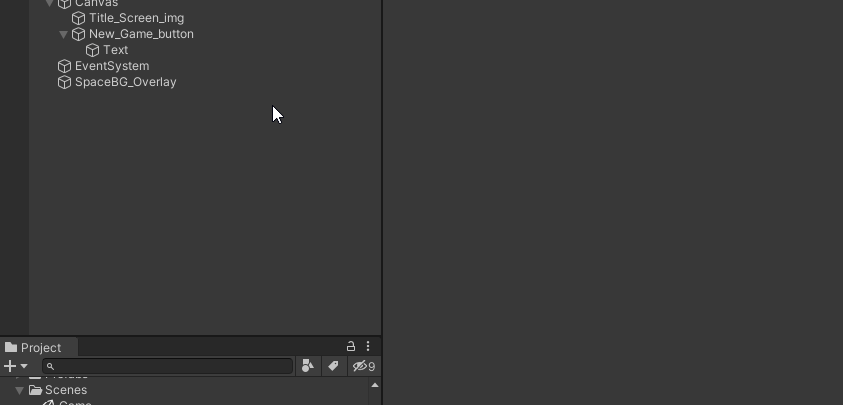This screenshot has width=843, height=405.
Task: Click the Search by Type icon
Action: (308, 366)
